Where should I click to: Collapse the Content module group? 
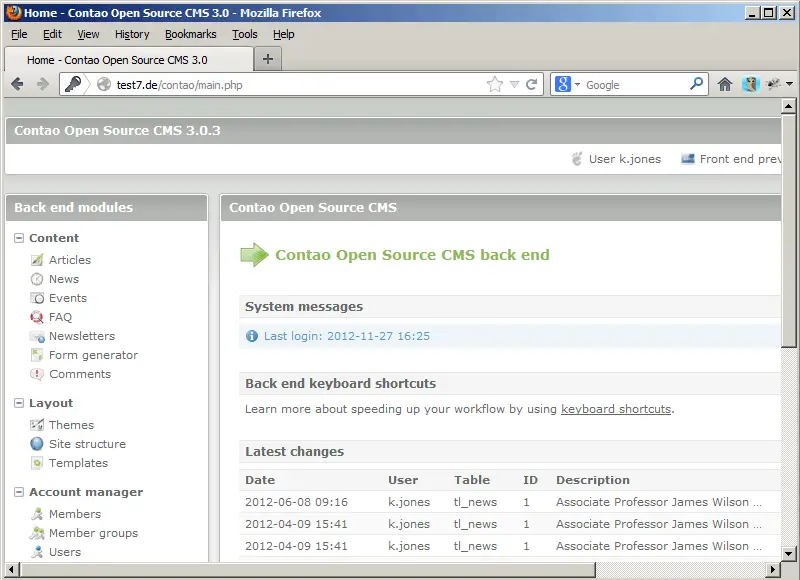point(19,238)
